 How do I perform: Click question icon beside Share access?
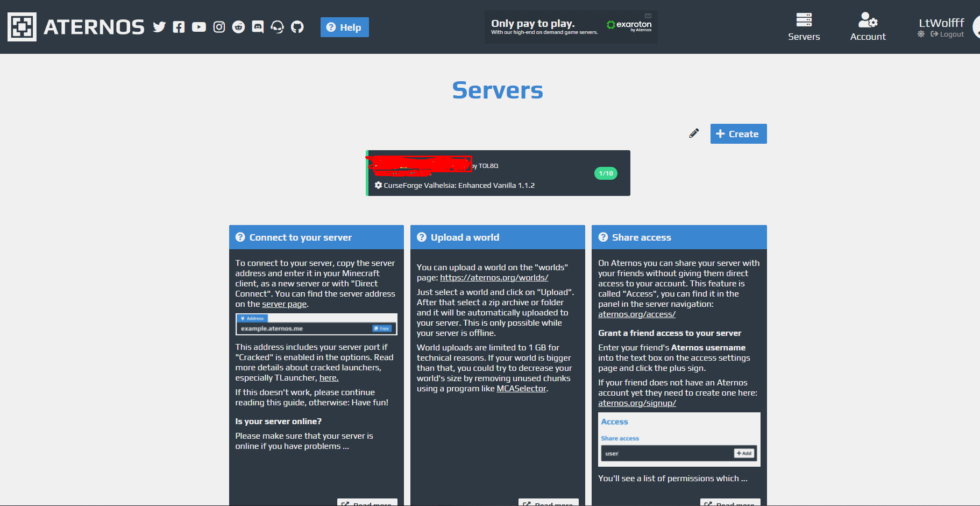coord(603,237)
